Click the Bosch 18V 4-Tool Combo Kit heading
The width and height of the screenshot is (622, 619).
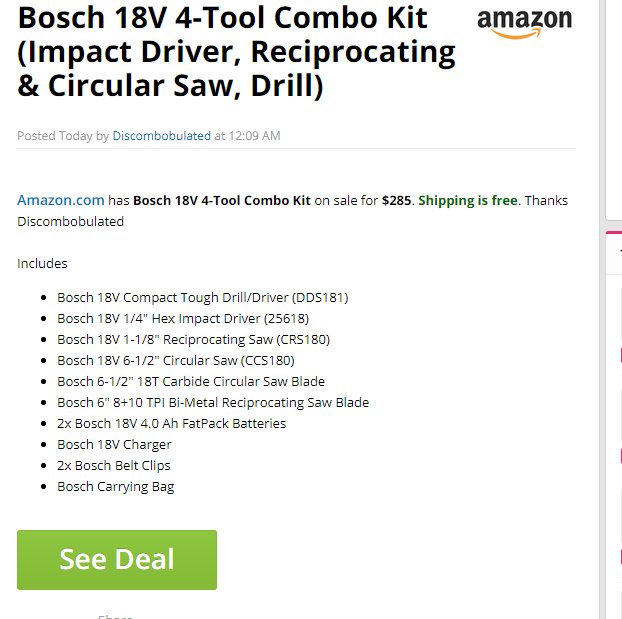(236, 52)
